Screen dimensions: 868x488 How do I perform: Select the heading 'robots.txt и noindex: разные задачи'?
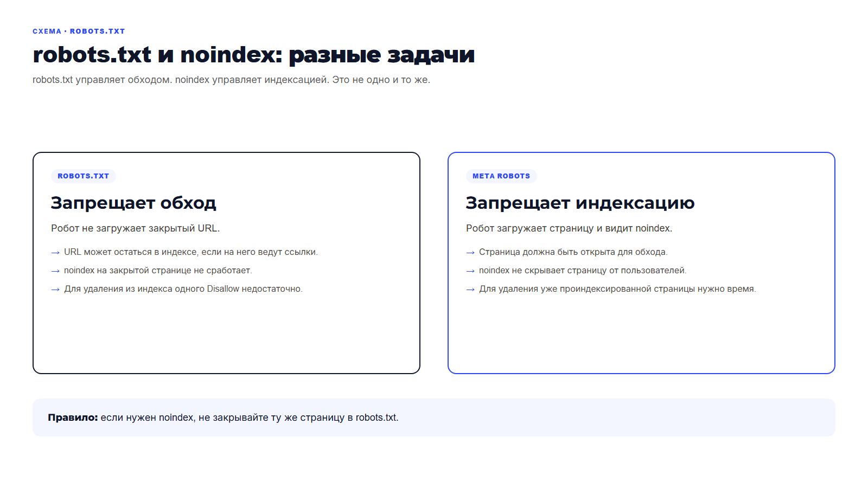[x=253, y=55]
